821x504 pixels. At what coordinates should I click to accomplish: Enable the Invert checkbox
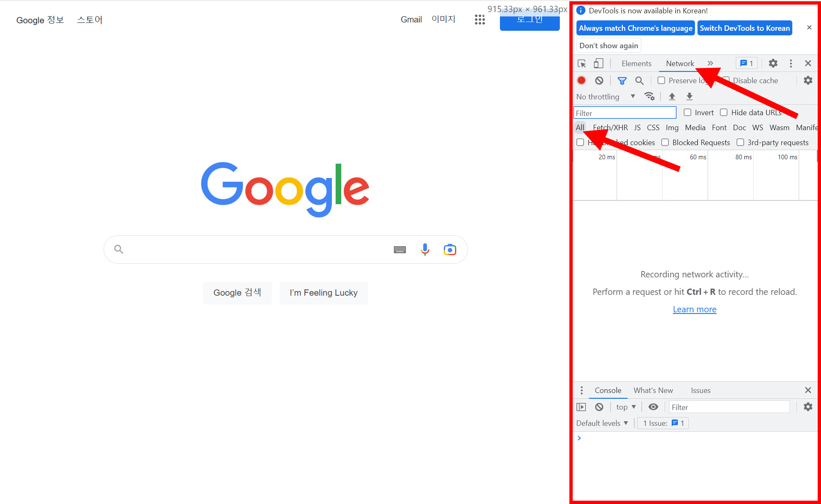pyautogui.click(x=687, y=113)
